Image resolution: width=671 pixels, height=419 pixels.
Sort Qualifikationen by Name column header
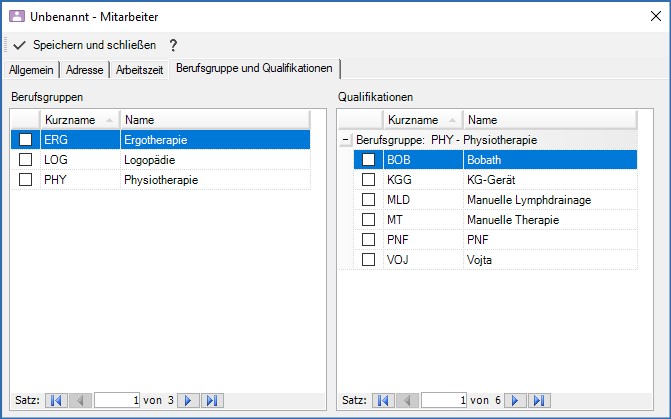[550, 120]
